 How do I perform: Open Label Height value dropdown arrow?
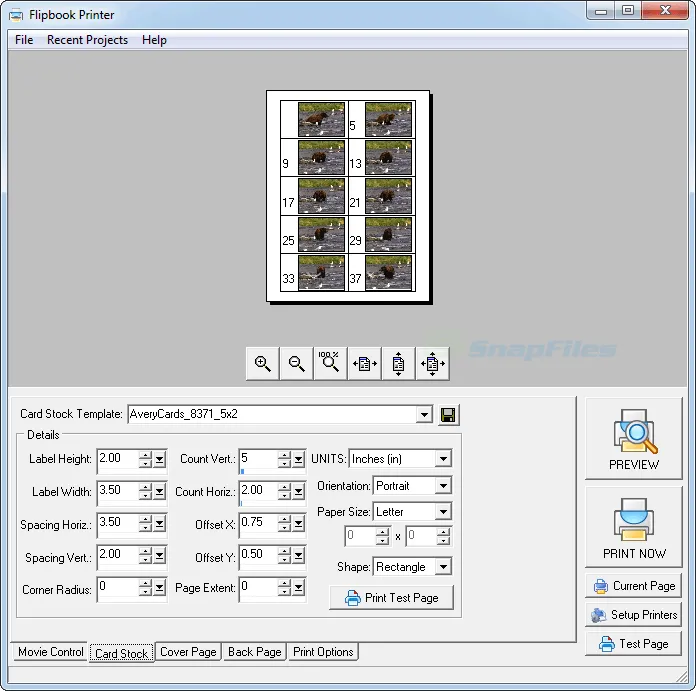click(x=159, y=459)
